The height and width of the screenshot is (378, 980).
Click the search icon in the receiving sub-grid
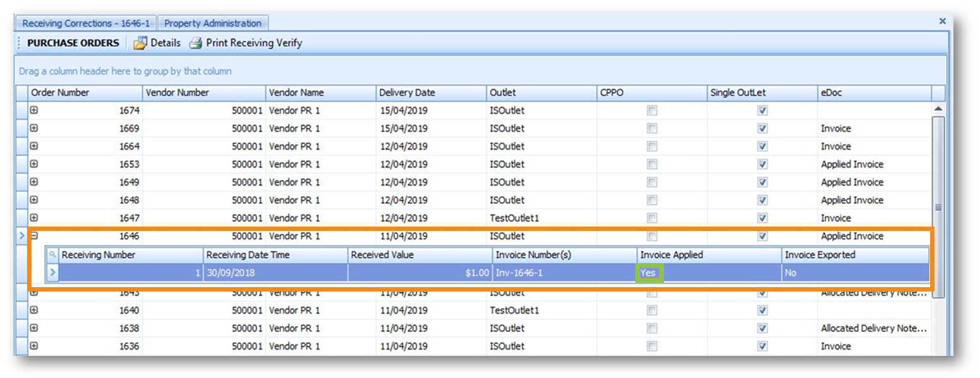click(52, 256)
